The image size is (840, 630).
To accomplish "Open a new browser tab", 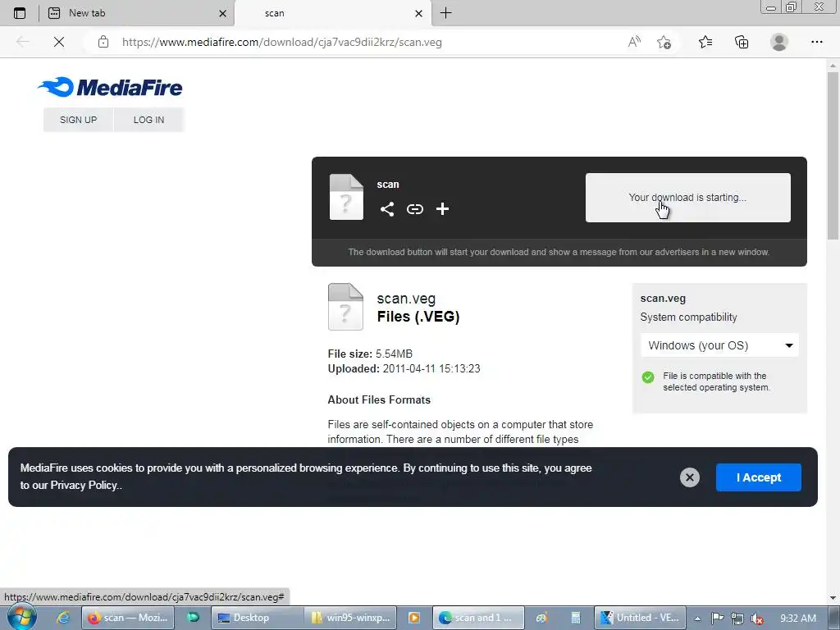I will (445, 13).
